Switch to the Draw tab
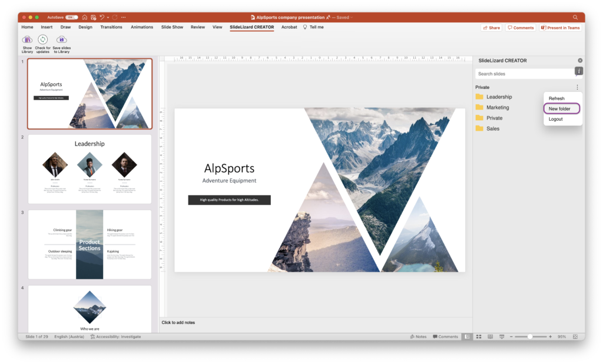This screenshot has height=364, width=603. 65,27
